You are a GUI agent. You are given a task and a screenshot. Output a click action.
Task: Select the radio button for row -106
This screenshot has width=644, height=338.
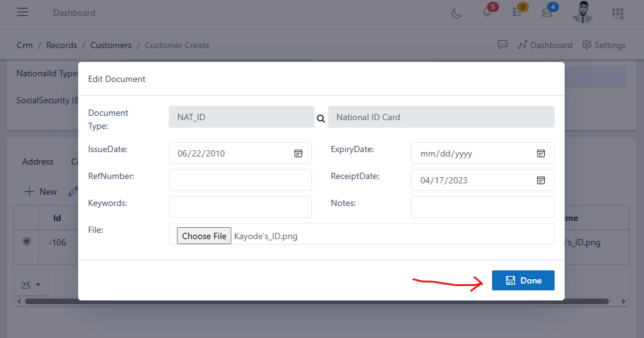tap(26, 242)
